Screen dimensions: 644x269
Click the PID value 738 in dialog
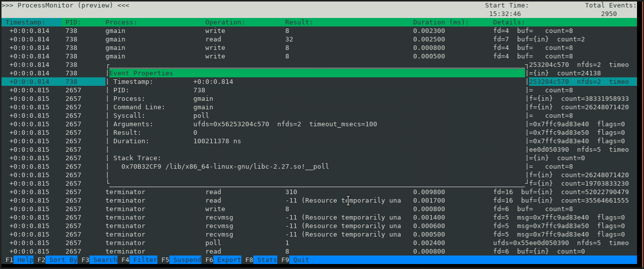coord(199,90)
